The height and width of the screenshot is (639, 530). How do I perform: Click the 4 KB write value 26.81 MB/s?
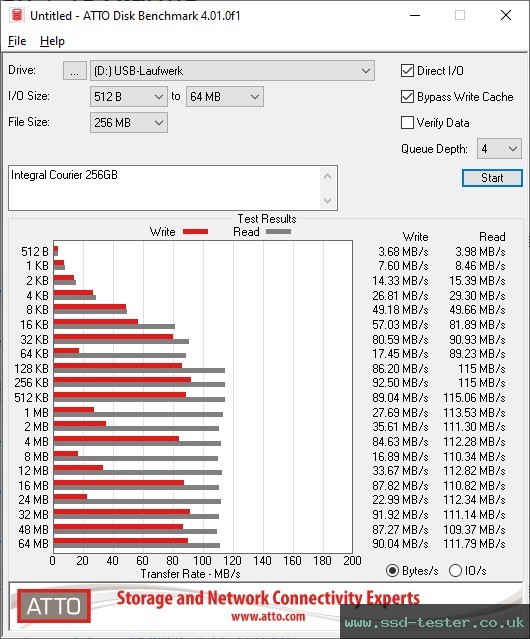tap(400, 295)
